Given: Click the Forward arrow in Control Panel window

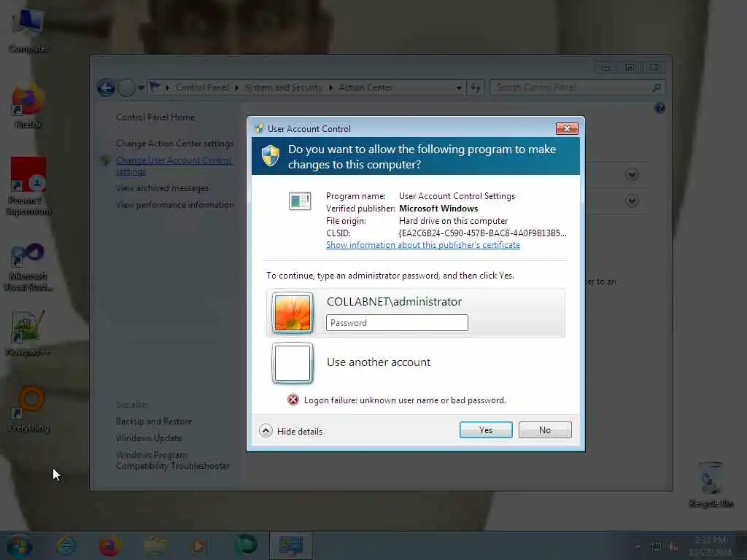Looking at the screenshot, I should (x=126, y=87).
